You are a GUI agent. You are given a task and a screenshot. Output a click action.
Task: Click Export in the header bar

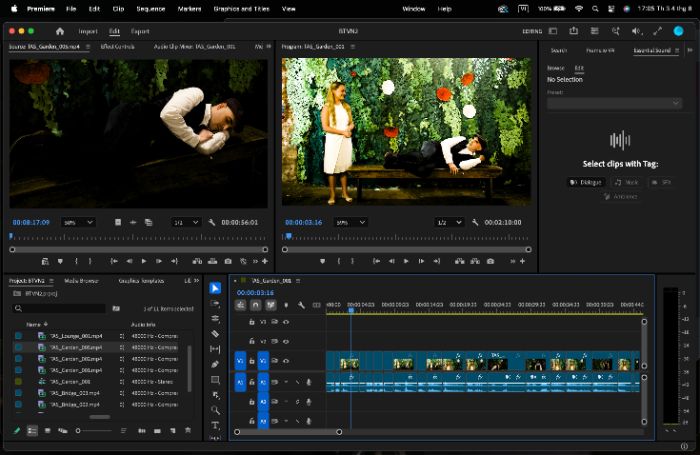140,31
